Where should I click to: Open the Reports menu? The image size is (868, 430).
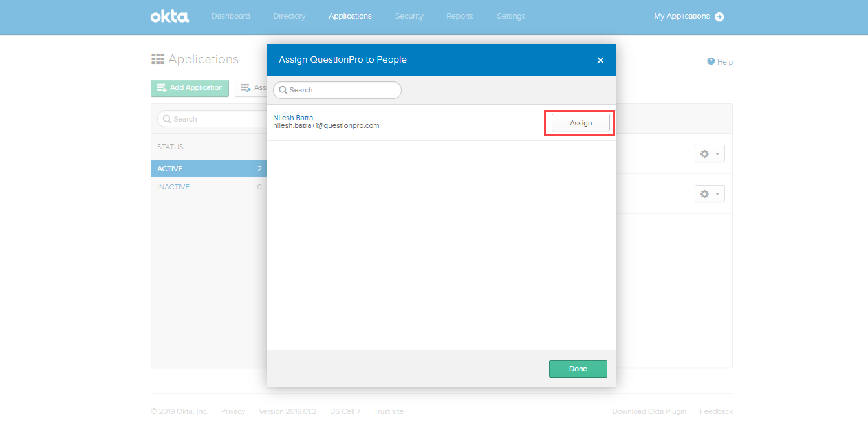(460, 16)
